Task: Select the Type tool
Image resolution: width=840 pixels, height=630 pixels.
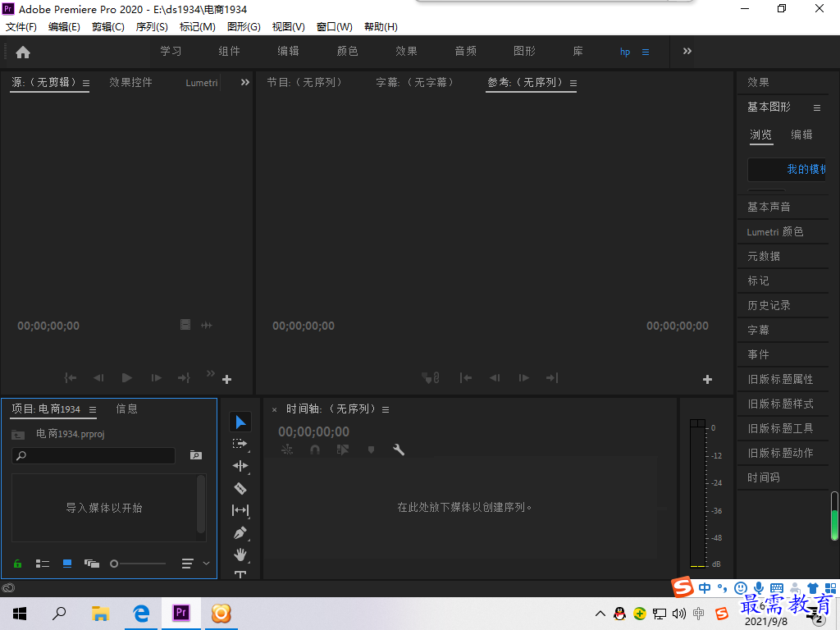Action: tap(240, 574)
